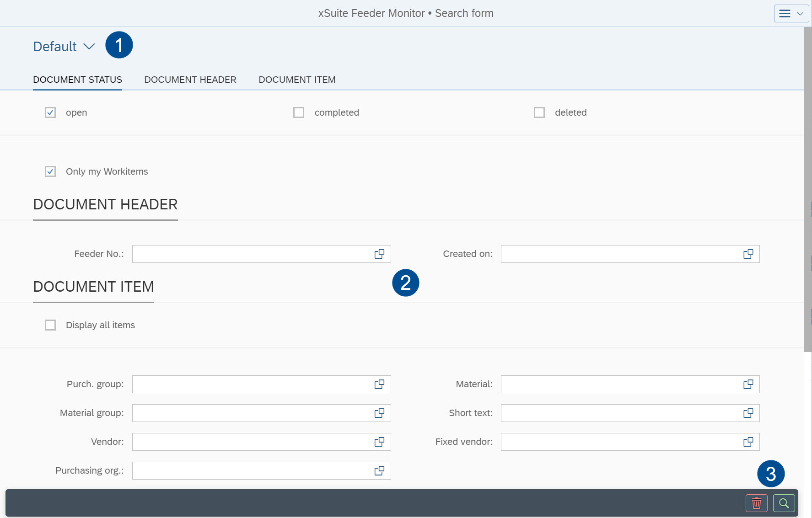Open selection icon for Short text field
Screen dimensions: 812x518
tap(748, 413)
